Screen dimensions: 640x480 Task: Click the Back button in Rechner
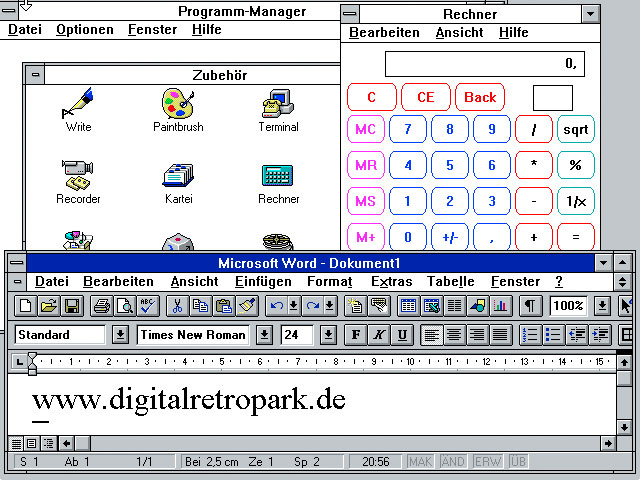click(480, 97)
